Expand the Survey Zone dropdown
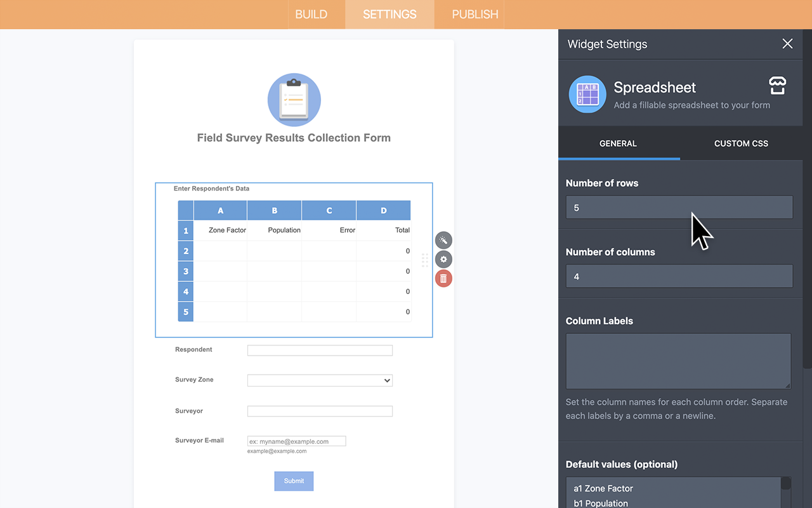 320,380
